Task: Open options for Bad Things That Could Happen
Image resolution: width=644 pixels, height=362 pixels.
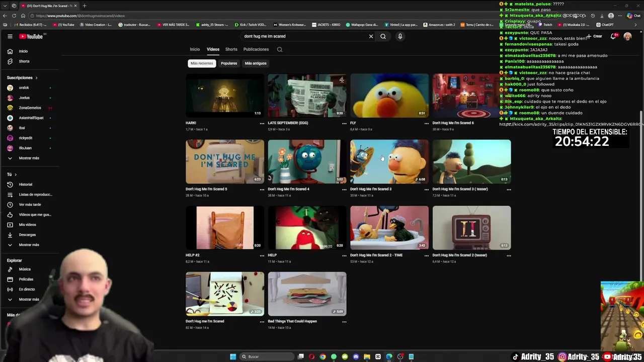Action: click(x=344, y=321)
